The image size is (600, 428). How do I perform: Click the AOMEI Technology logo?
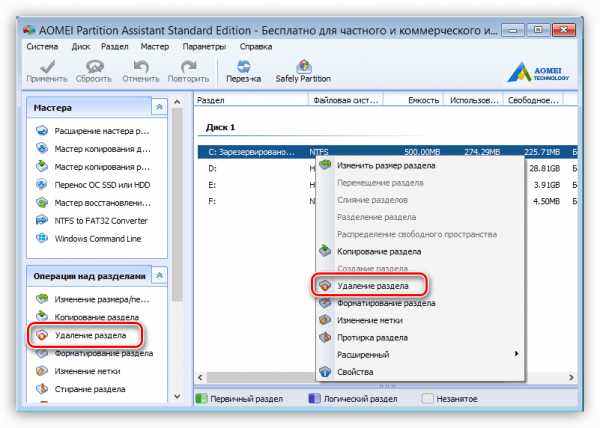[538, 72]
